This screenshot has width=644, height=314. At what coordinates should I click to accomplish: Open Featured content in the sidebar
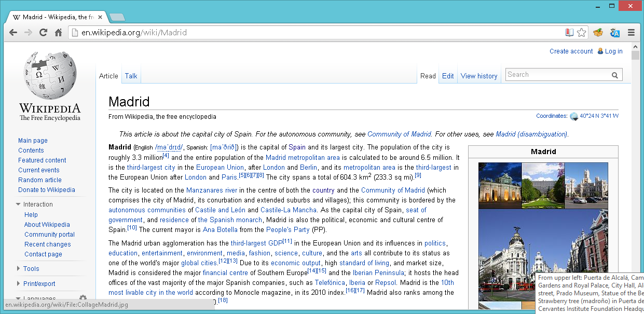coord(42,160)
